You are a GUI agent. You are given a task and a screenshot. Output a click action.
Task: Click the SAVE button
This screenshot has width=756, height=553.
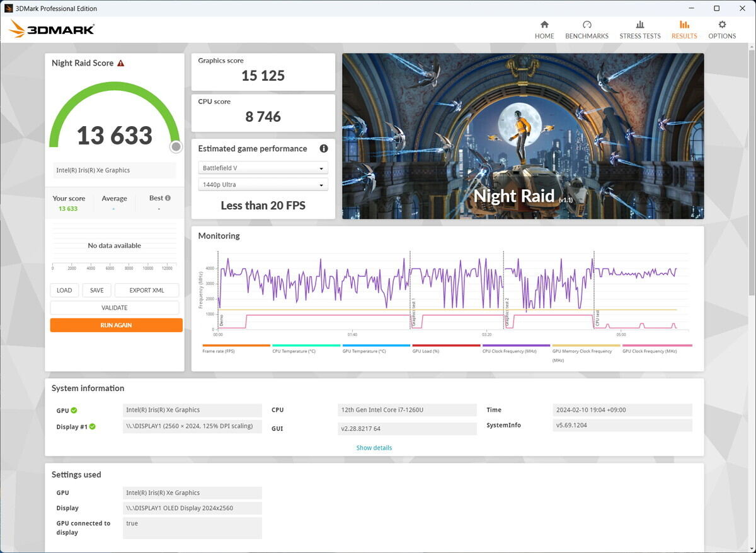(x=96, y=290)
